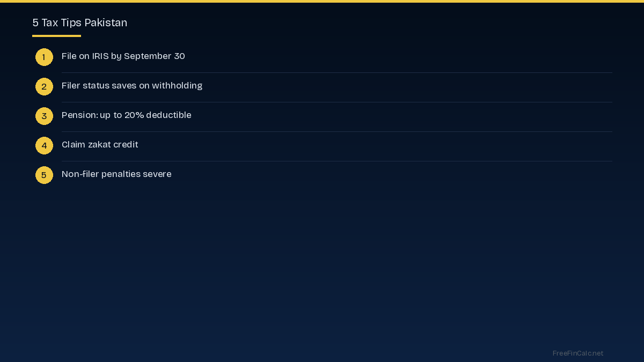Open the FreeFinCalc.net watermark link
The width and height of the screenshot is (644, 362).
coord(577,353)
